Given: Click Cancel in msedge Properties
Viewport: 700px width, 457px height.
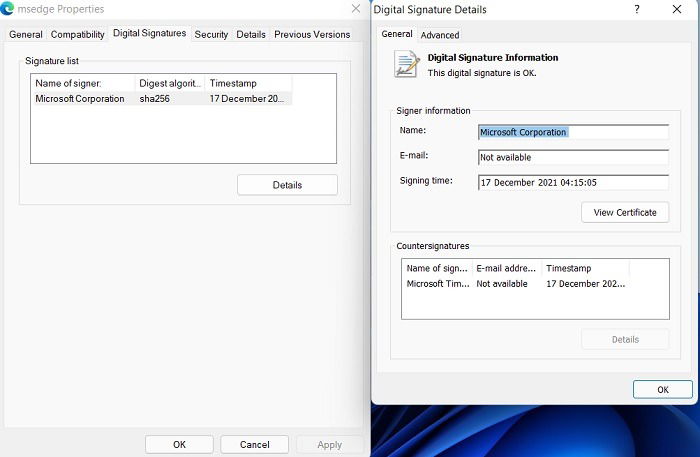Looking at the screenshot, I should (254, 445).
